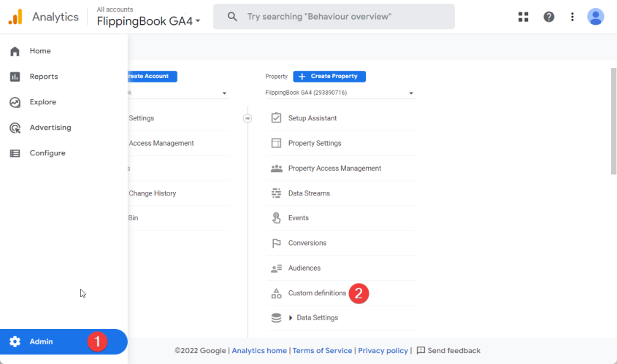The width and height of the screenshot is (617, 364).
Task: Click the Reports bar chart icon
Action: (x=15, y=77)
